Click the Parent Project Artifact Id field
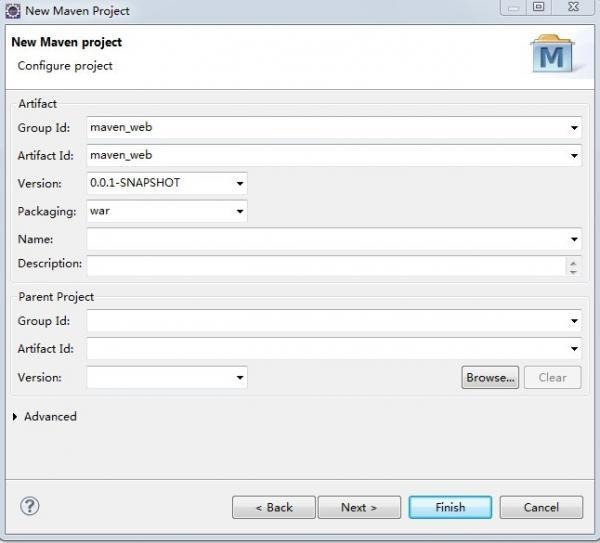Image resolution: width=600 pixels, height=543 pixels. pyautogui.click(x=334, y=349)
